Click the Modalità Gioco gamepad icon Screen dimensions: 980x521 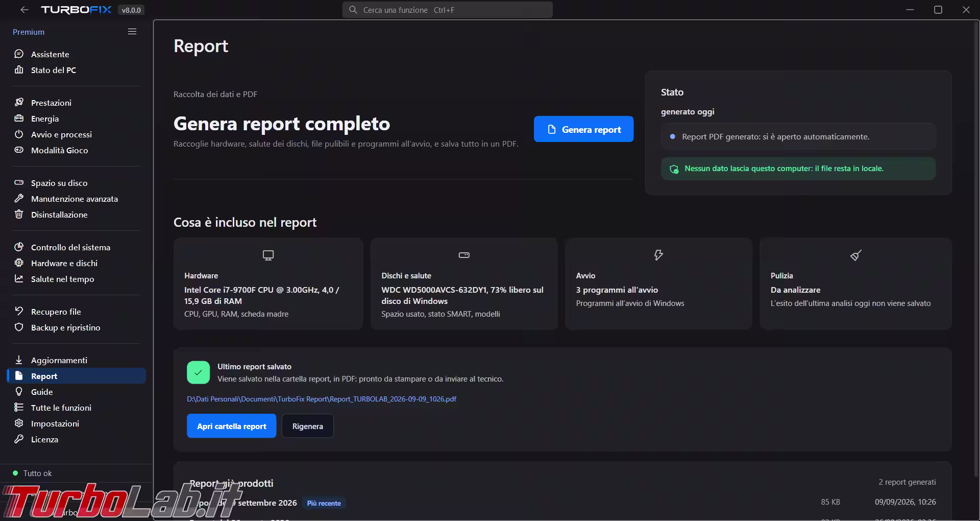pos(19,150)
